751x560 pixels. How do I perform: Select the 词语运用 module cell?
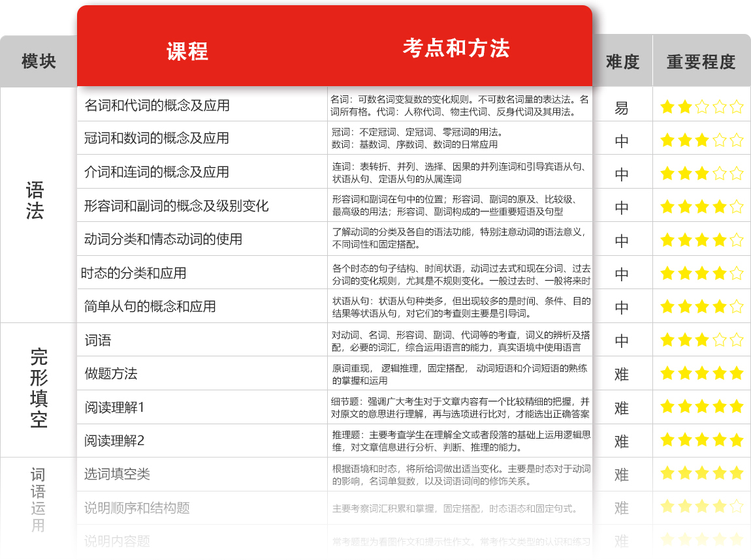coord(38,500)
